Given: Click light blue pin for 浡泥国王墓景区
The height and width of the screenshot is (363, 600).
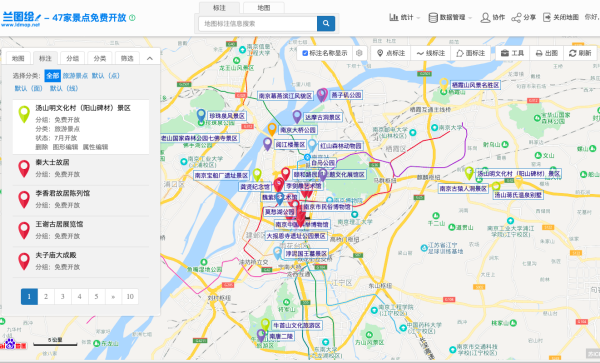Looking at the screenshot, I should click(x=278, y=253).
